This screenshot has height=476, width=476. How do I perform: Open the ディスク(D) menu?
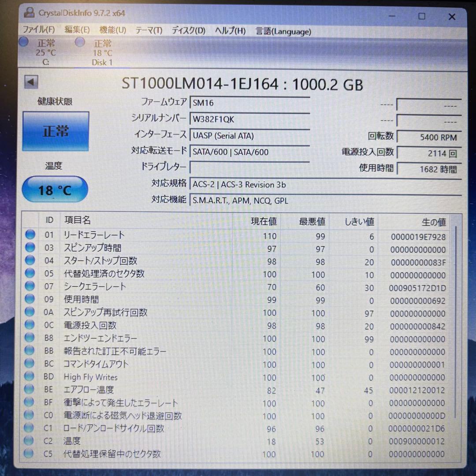(189, 30)
